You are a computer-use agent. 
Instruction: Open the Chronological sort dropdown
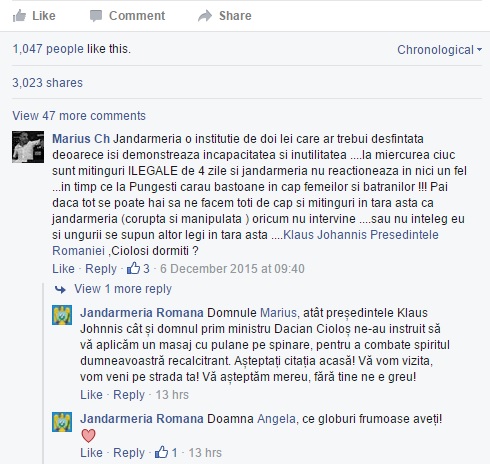(439, 50)
